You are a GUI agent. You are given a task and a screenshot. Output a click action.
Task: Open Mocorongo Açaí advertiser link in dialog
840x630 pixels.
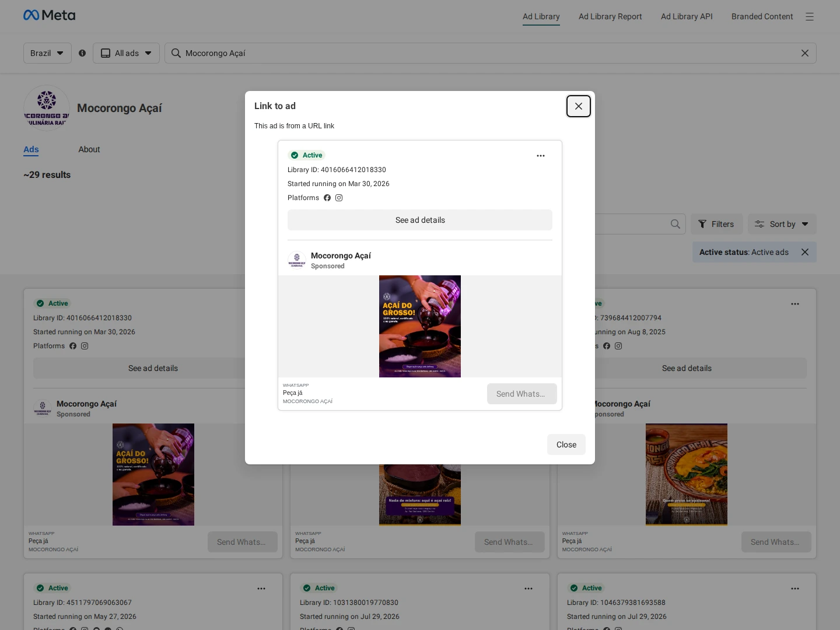click(x=341, y=256)
